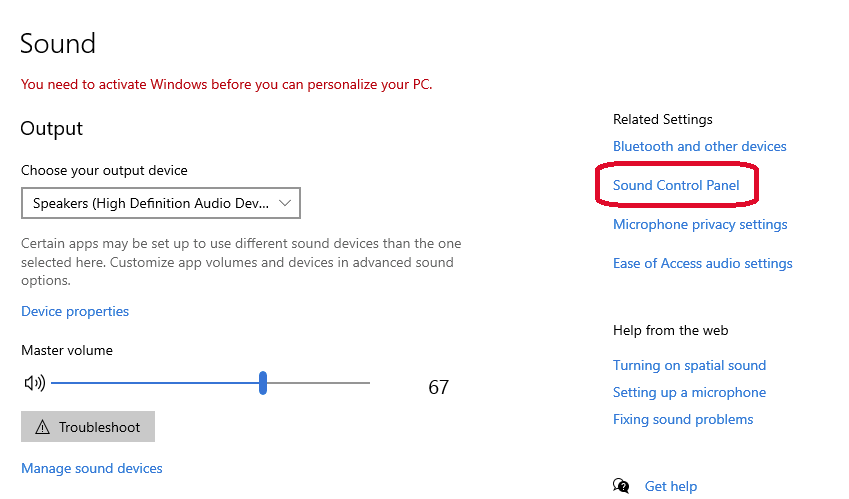Open the Setting up a microphone help link

tap(689, 392)
